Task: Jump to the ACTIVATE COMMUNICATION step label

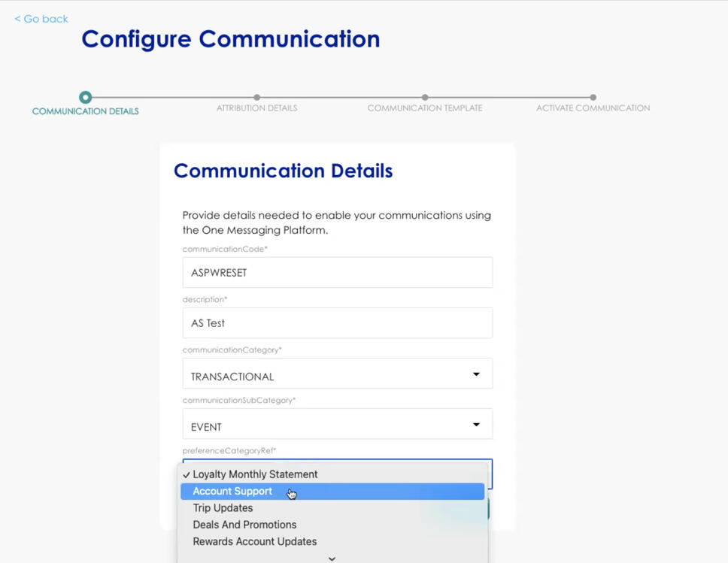Action: [593, 108]
